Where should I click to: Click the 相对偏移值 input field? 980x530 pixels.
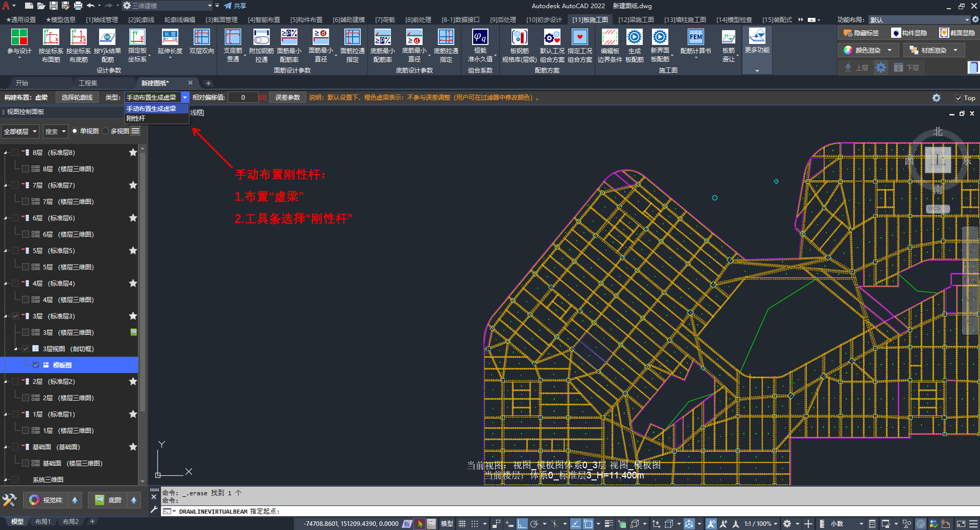(242, 98)
